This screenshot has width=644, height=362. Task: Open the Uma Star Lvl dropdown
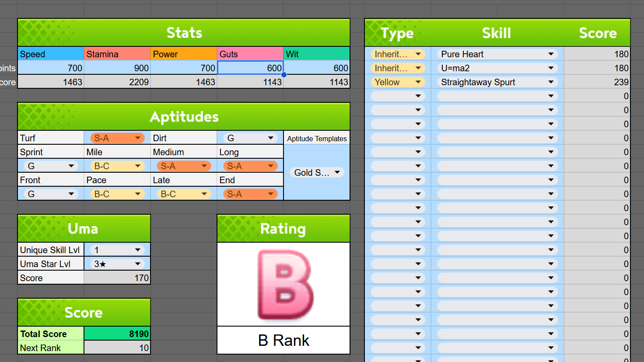coord(117,264)
